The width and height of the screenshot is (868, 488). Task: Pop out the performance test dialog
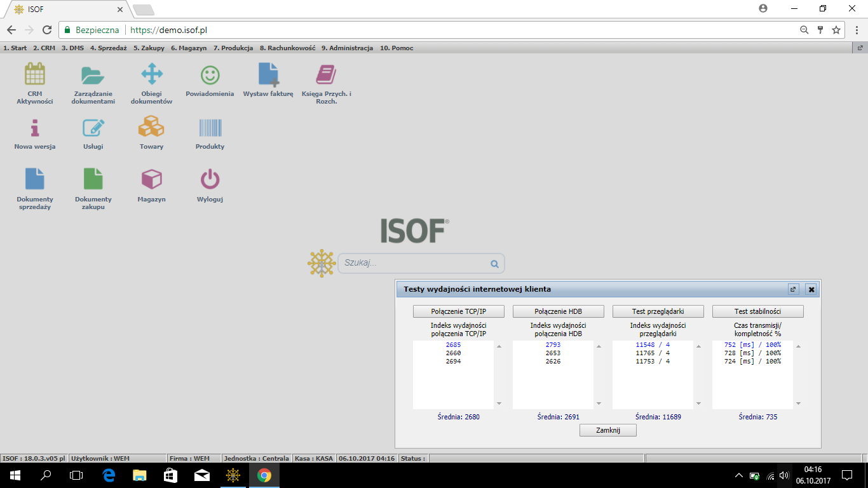pos(793,289)
